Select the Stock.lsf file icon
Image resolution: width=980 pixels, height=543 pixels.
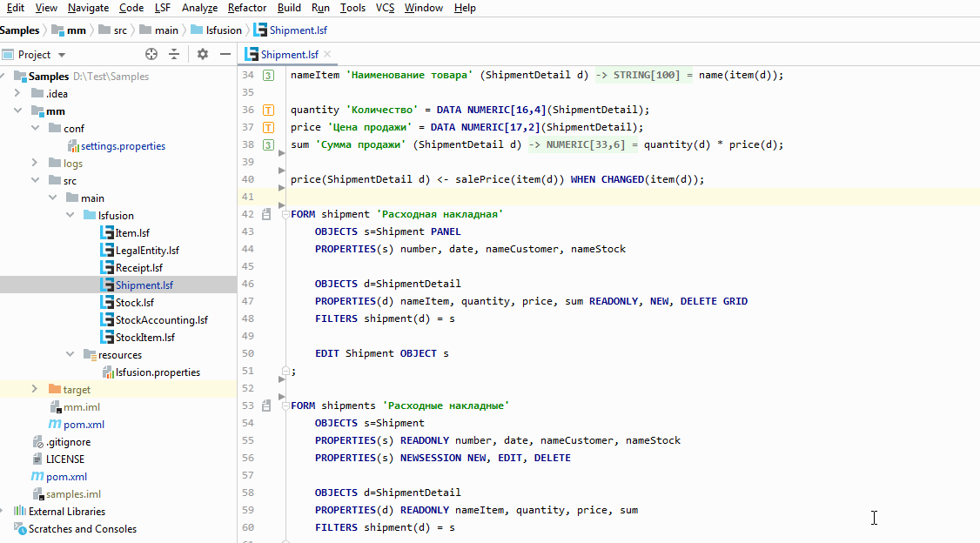point(107,303)
